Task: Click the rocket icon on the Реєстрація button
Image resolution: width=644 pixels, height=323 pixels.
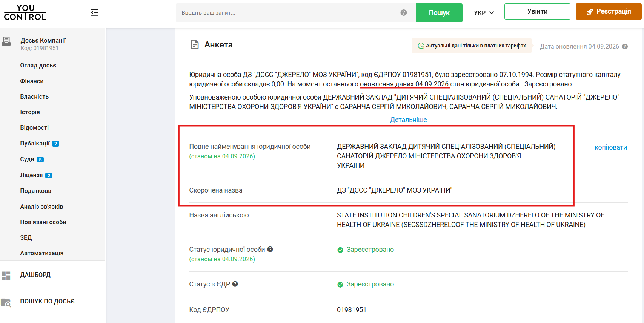Action: [590, 12]
